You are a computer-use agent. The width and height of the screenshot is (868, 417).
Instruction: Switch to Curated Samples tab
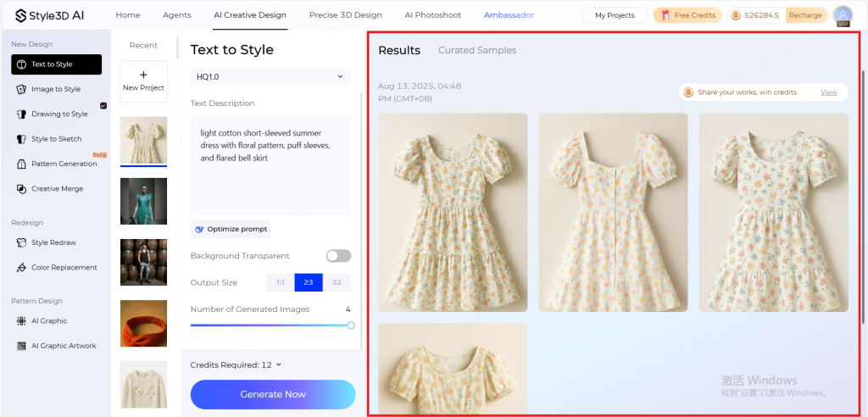tap(477, 50)
